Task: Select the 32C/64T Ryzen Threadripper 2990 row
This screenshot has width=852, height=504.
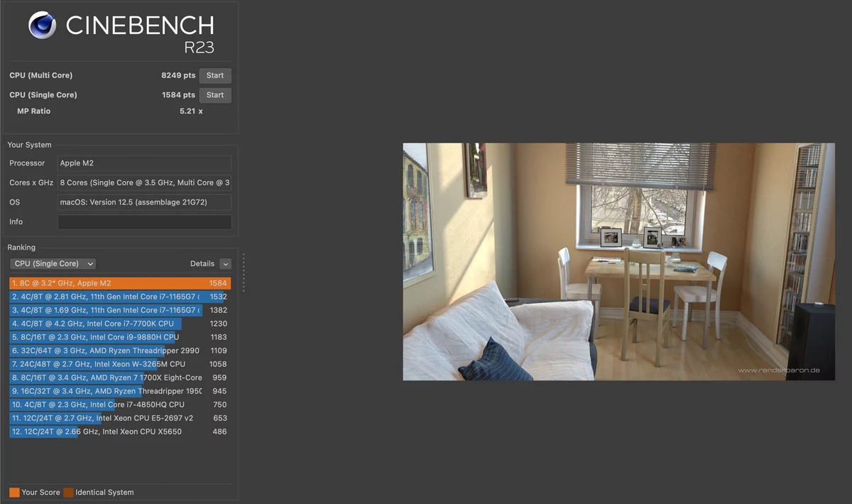Action: (x=120, y=351)
